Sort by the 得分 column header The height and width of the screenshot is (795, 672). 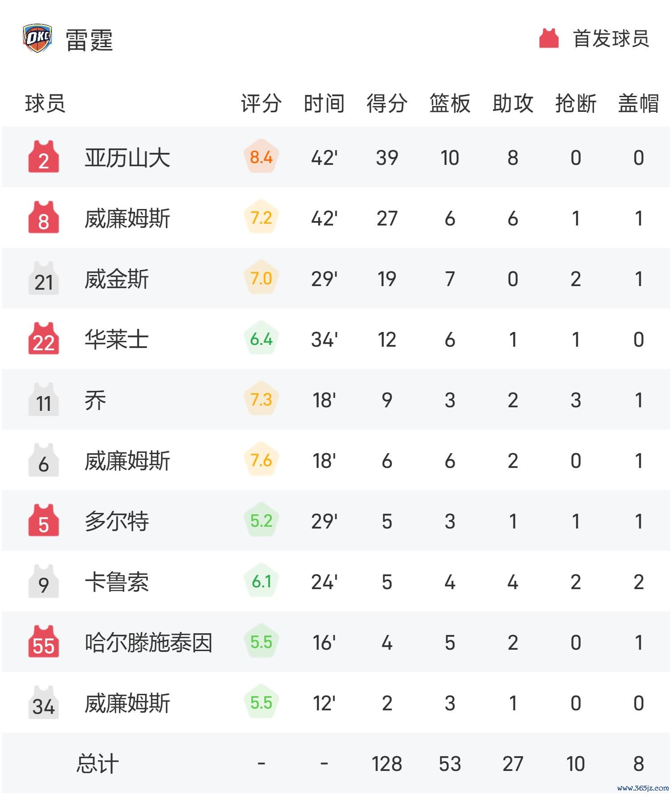point(387,103)
